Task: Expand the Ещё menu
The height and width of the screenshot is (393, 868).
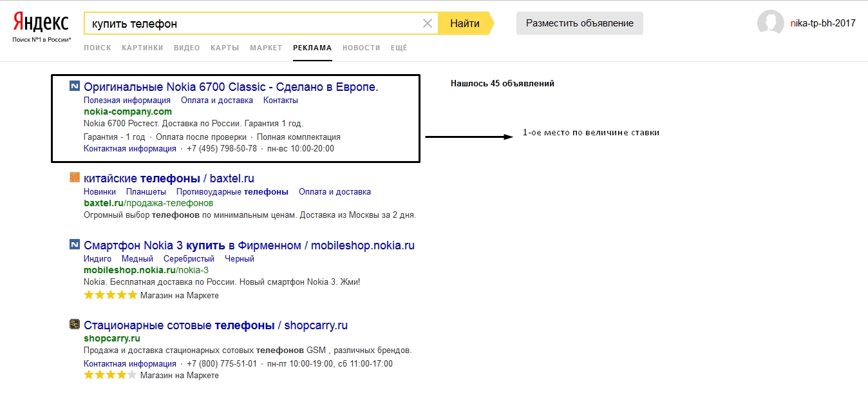Action: 399,48
